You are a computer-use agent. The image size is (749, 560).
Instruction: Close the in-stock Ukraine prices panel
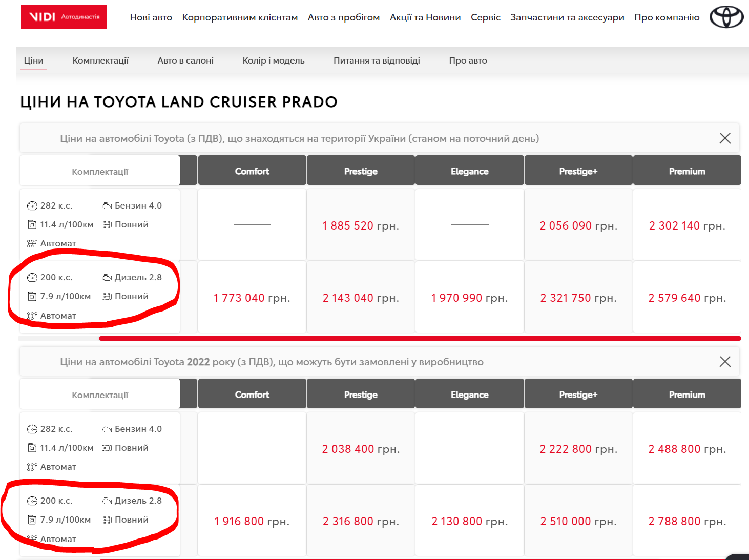tap(724, 138)
